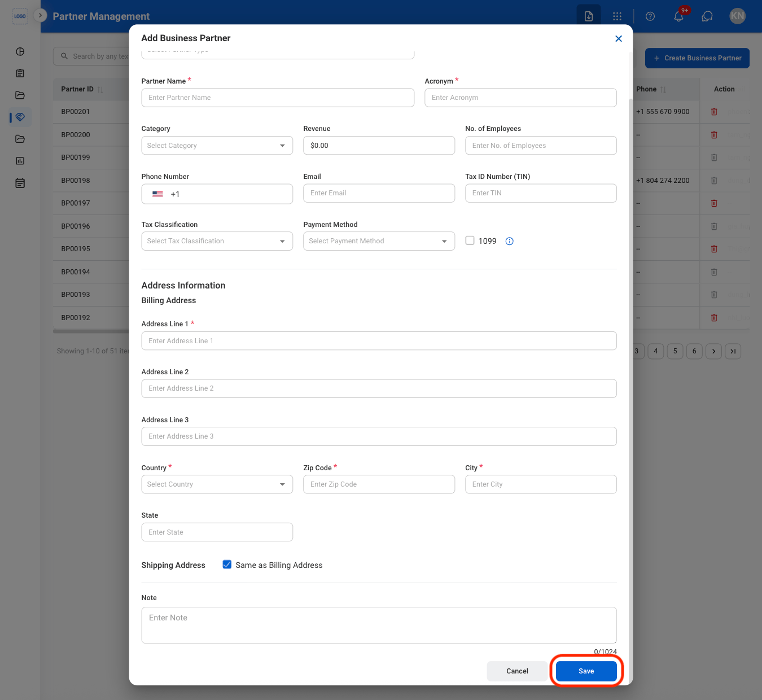This screenshot has width=762, height=700.
Task: Open the apps grid icon in header
Action: pyautogui.click(x=618, y=16)
